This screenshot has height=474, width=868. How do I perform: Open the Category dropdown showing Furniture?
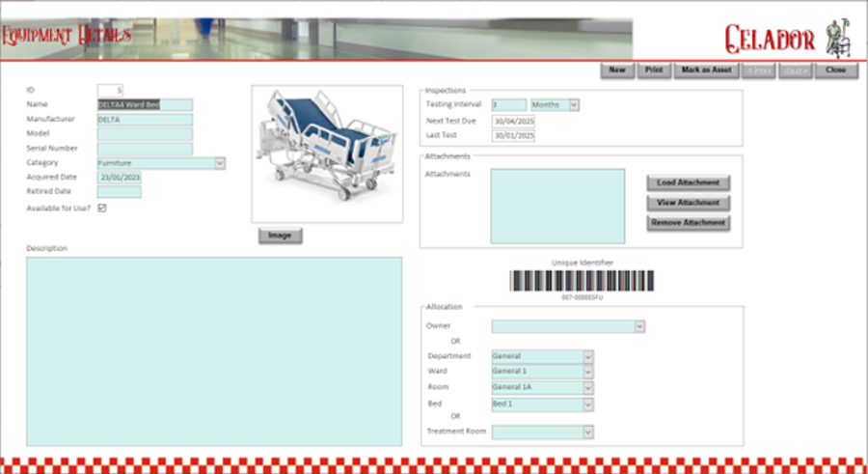pos(220,164)
